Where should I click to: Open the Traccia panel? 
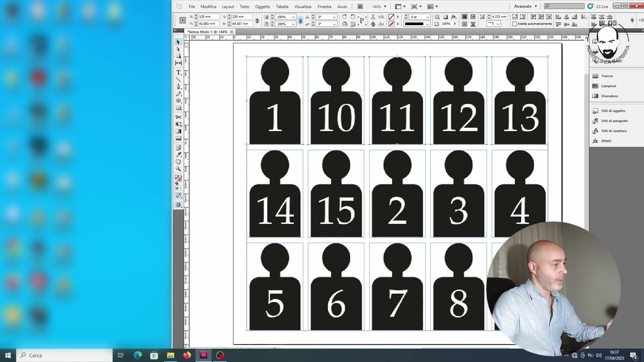[x=607, y=76]
